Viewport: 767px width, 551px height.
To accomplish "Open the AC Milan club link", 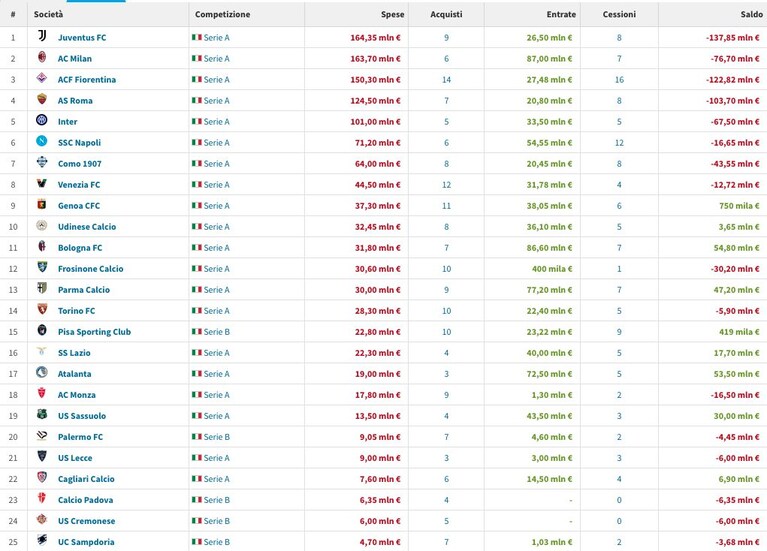I will [x=75, y=59].
